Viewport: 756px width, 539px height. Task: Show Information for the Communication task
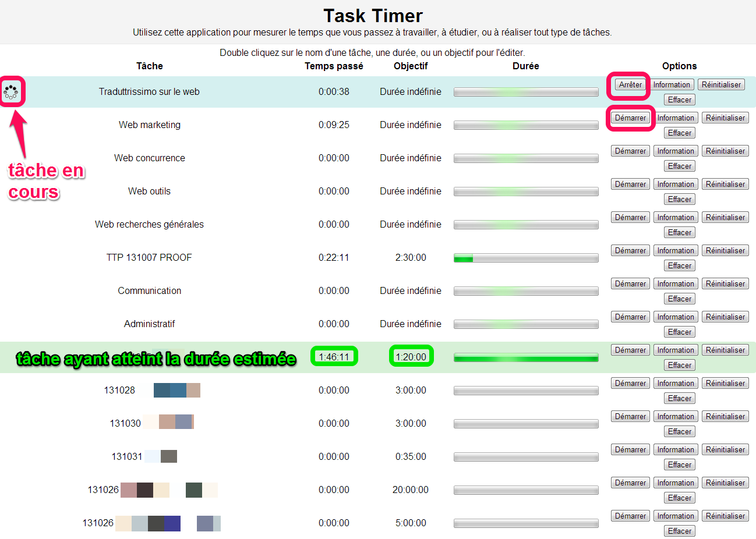coord(675,283)
